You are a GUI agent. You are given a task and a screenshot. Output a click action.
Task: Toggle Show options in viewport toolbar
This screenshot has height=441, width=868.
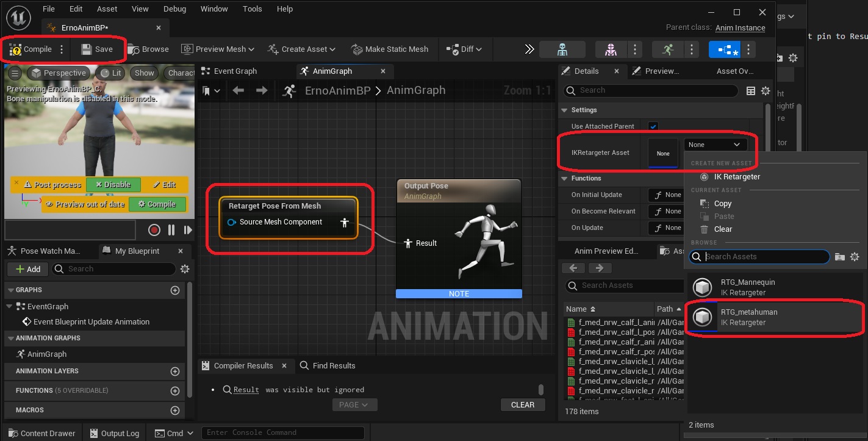[x=145, y=73]
